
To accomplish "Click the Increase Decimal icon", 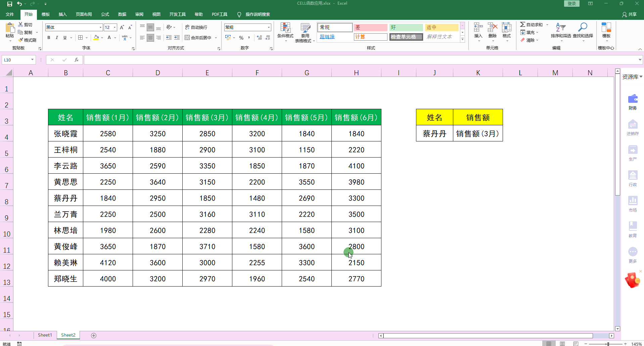I will (x=259, y=38).
